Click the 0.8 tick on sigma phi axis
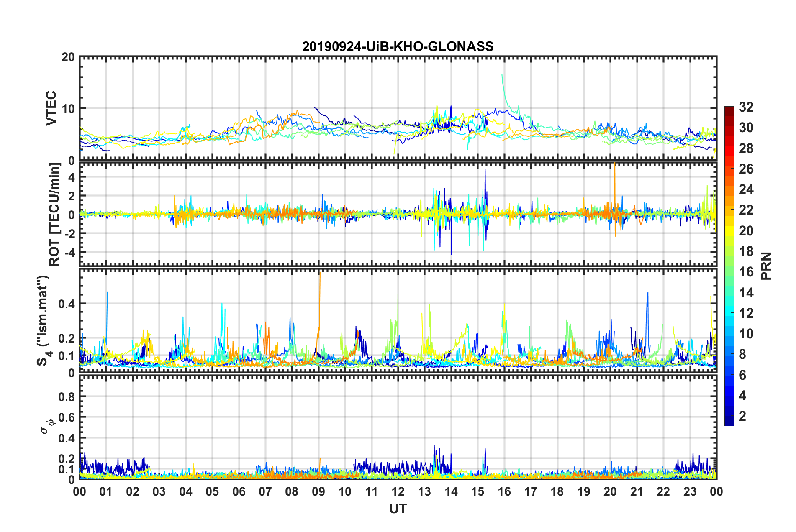The height and width of the screenshot is (532, 796). pos(67,396)
